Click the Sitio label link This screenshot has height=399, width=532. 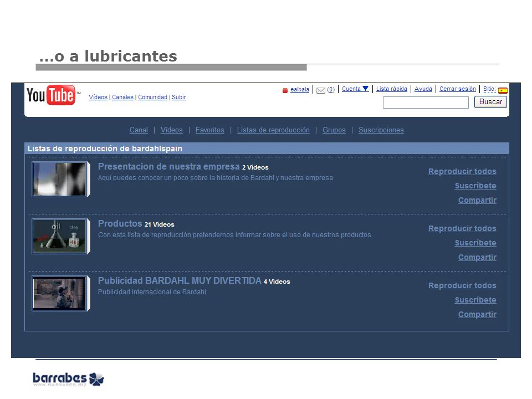[489, 89]
